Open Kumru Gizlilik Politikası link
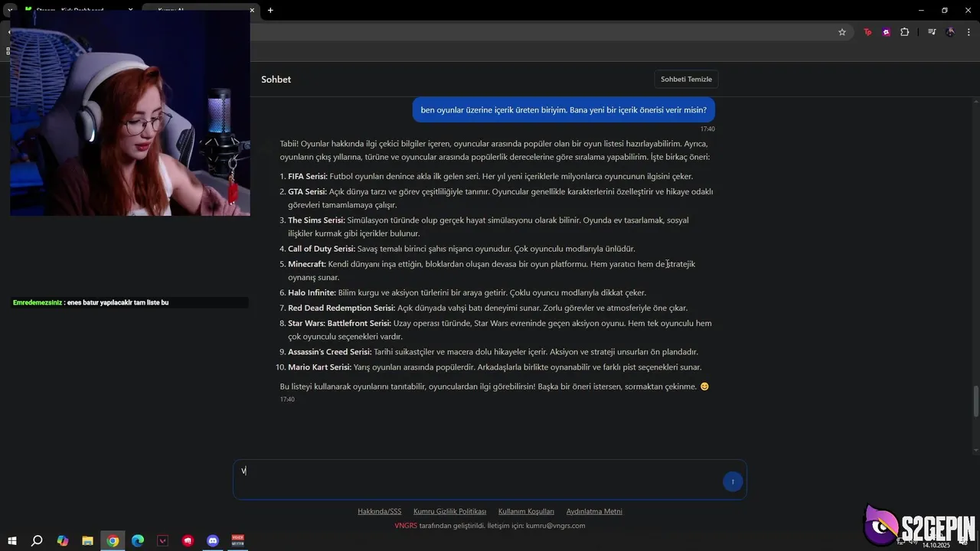The image size is (980, 551). (449, 511)
